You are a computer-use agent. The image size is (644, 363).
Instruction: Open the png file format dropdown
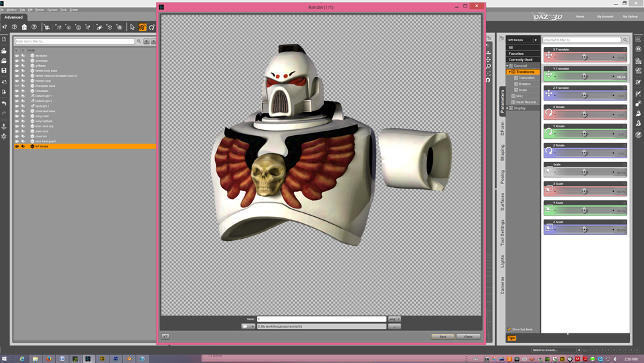click(x=394, y=319)
